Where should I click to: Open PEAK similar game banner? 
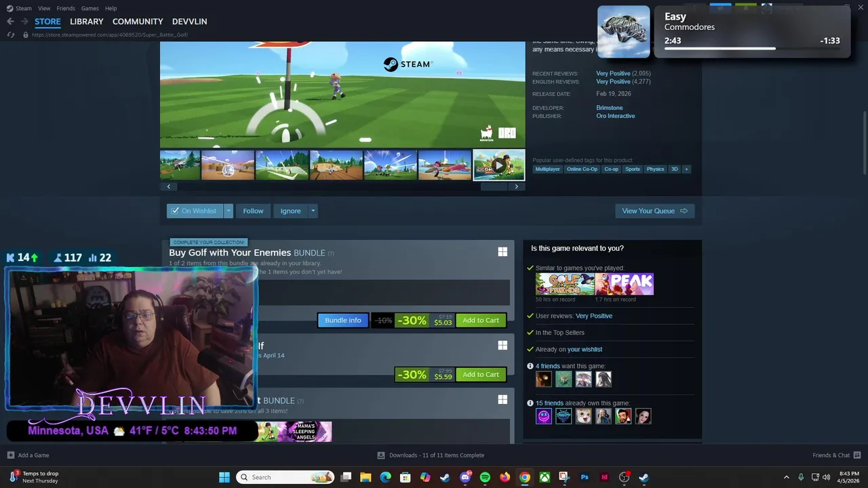pos(625,284)
